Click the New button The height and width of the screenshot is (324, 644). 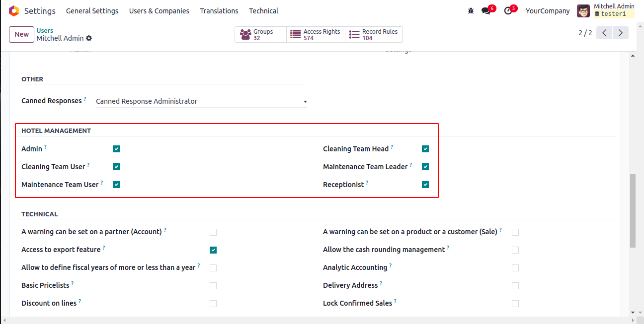(x=21, y=34)
